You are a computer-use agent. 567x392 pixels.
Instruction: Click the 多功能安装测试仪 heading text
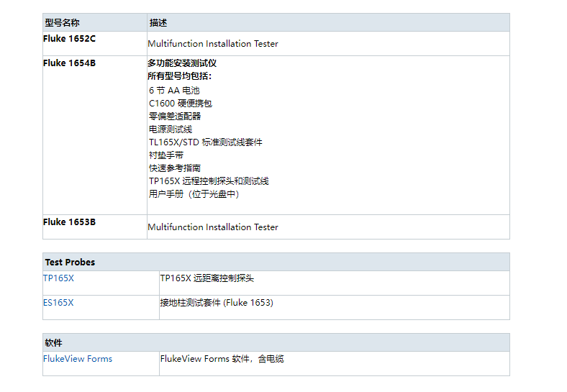point(182,63)
